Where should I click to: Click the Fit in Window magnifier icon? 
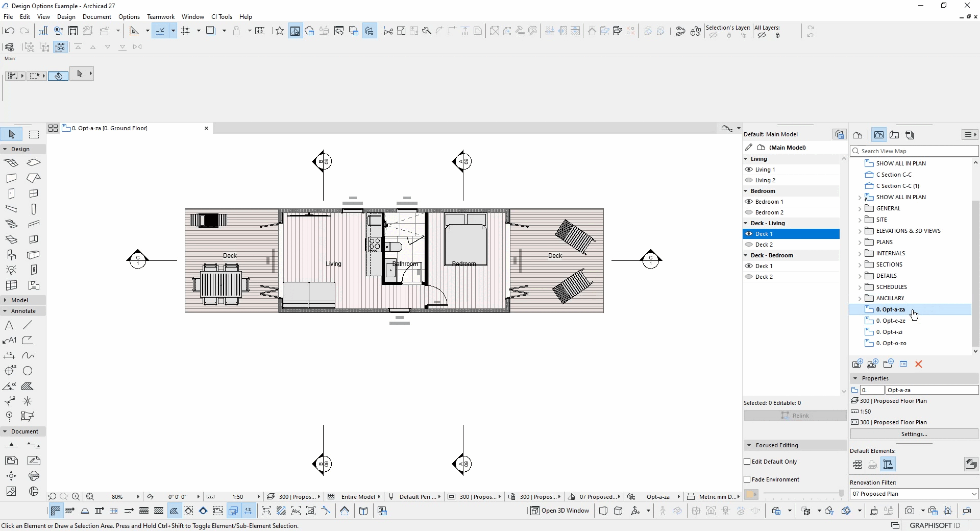[x=90, y=497]
